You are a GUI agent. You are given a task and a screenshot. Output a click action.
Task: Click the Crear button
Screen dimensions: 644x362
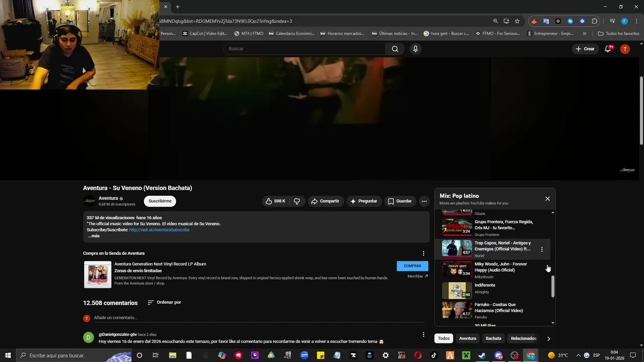[585, 49]
